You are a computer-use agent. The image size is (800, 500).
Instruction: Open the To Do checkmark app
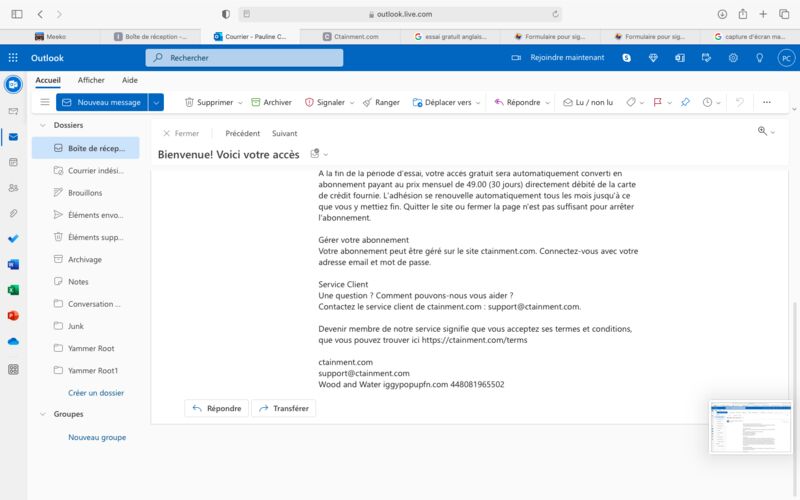click(x=13, y=238)
